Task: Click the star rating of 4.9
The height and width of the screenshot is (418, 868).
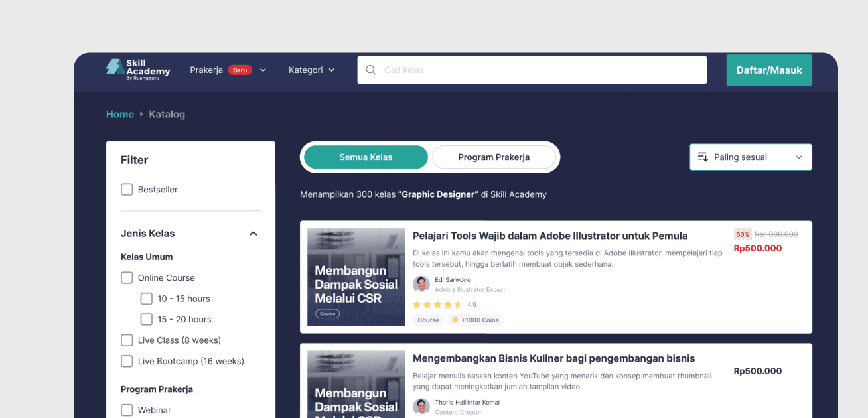Action: [x=437, y=305]
